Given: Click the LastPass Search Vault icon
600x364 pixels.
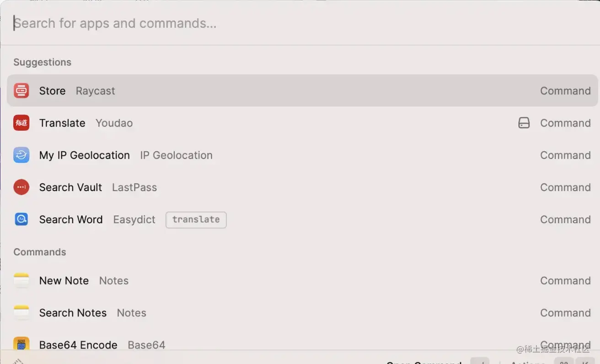Looking at the screenshot, I should [x=21, y=187].
